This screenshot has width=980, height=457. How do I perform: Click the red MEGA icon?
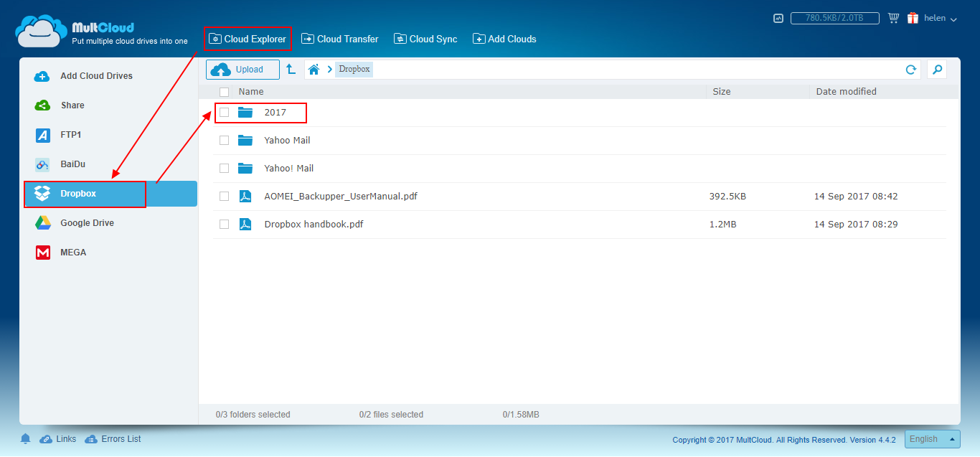(42, 253)
